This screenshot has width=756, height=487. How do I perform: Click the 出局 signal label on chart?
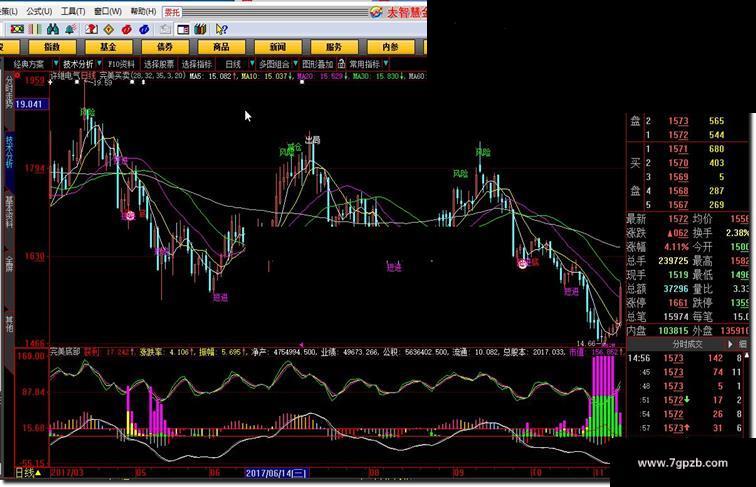click(313, 140)
